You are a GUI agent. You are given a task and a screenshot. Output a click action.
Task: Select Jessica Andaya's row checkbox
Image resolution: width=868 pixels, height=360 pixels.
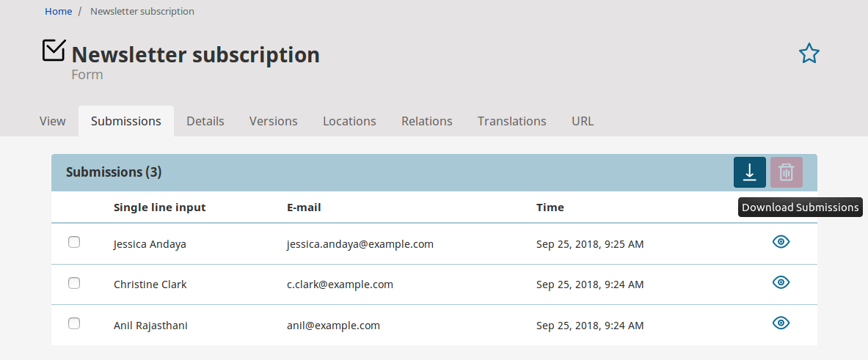(x=74, y=242)
